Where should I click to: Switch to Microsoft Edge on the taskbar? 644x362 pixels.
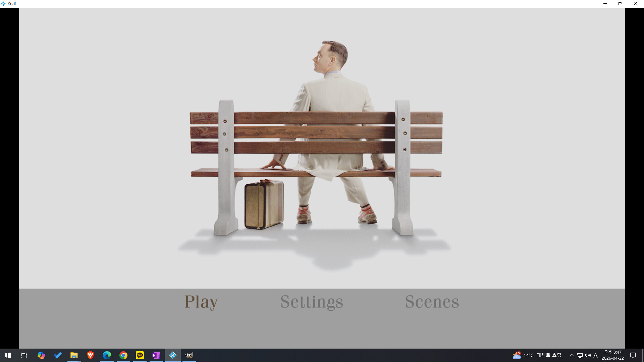click(x=107, y=355)
